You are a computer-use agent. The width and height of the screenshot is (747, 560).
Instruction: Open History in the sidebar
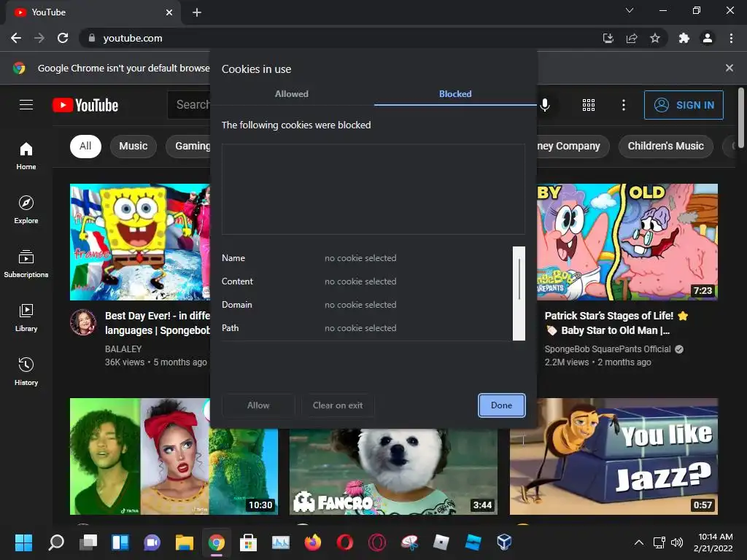click(26, 371)
